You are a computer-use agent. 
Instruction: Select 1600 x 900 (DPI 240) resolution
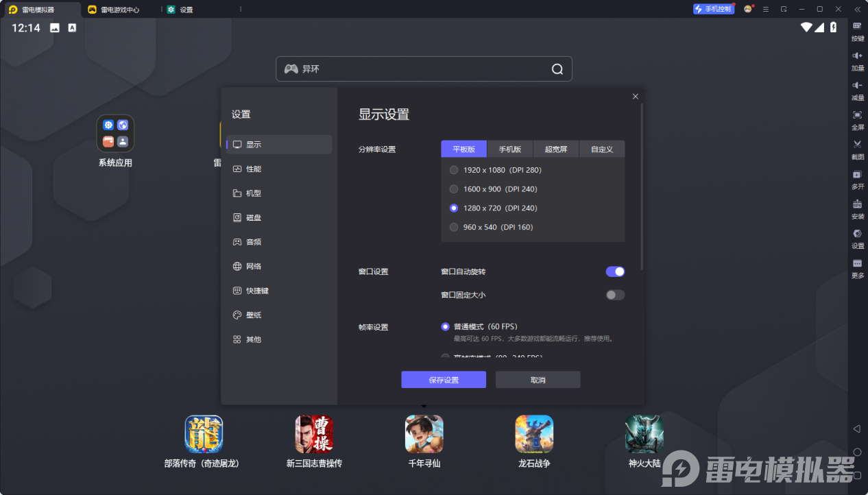click(454, 189)
